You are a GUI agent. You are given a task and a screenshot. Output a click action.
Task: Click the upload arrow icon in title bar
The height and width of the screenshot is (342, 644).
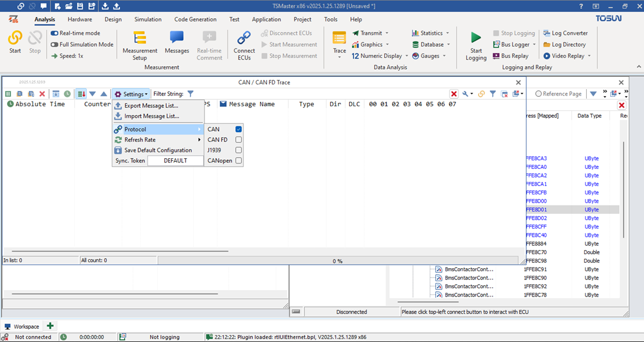pyautogui.click(x=116, y=6)
